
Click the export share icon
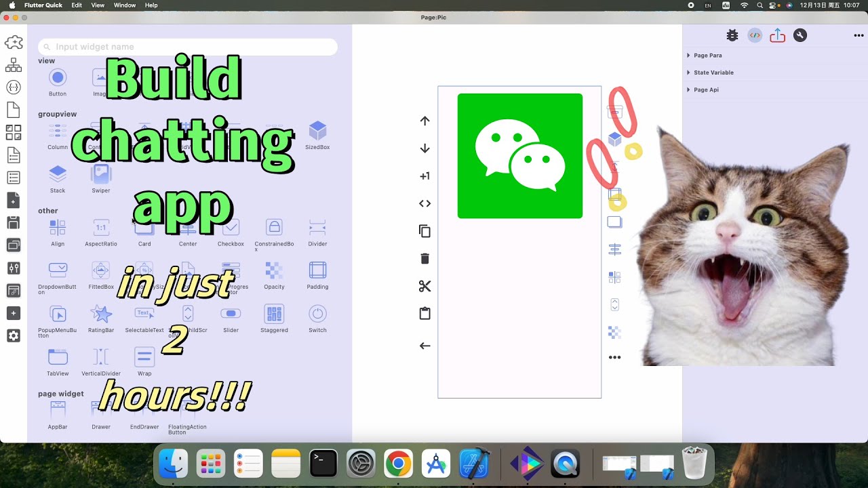click(778, 35)
